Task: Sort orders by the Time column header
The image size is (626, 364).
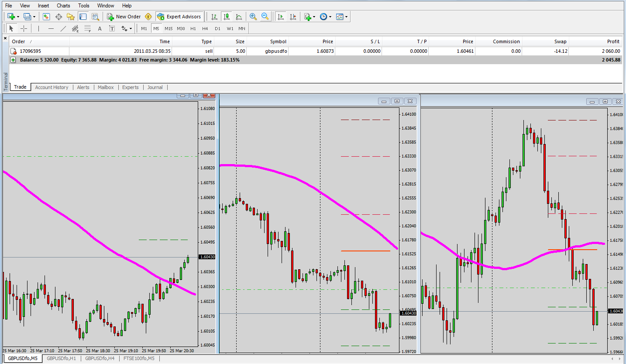Action: click(x=121, y=41)
